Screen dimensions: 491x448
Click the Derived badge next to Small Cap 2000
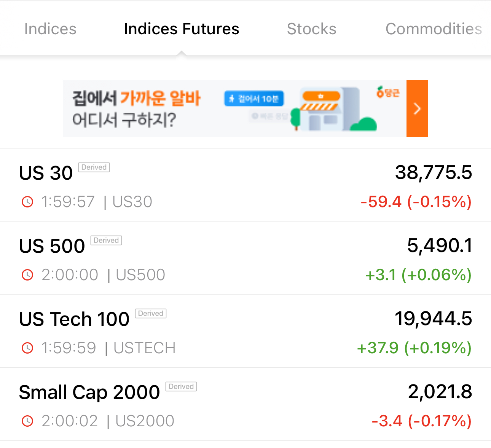(x=181, y=387)
